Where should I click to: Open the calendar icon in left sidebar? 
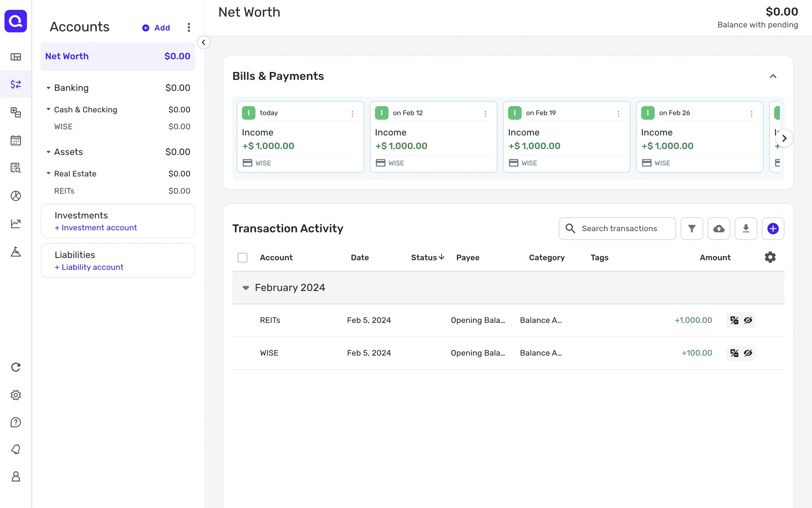pos(16,140)
